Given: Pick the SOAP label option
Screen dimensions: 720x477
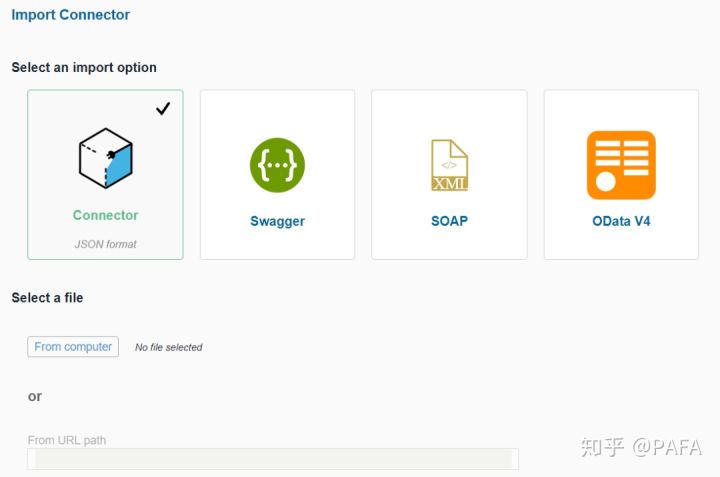Looking at the screenshot, I should click(449, 221).
